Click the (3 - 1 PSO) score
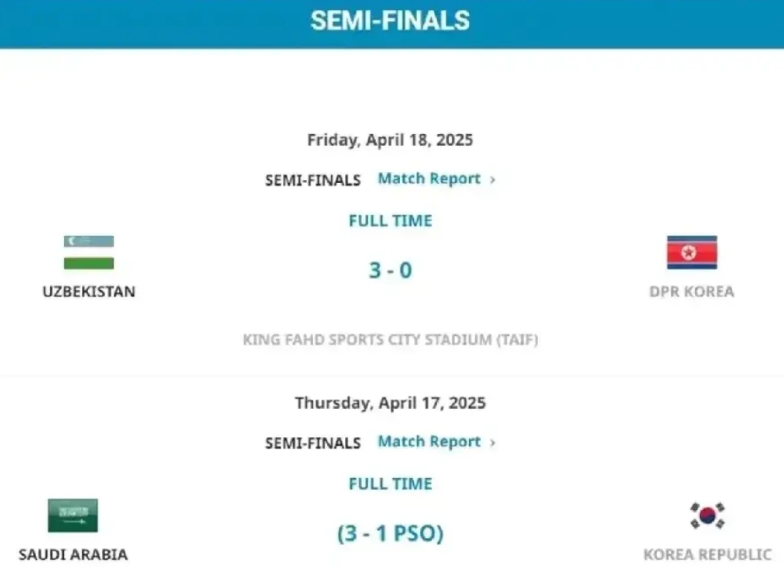Viewport: 784px width, 583px height. [x=390, y=533]
